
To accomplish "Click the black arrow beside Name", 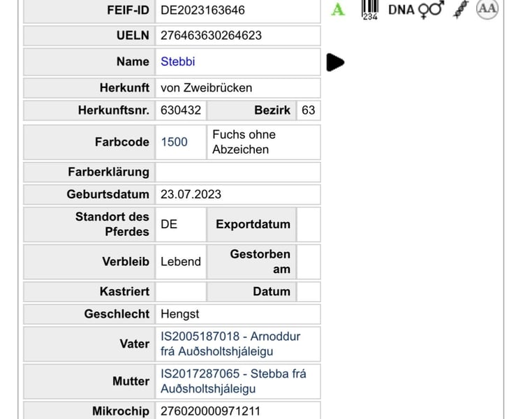I will 335,62.
